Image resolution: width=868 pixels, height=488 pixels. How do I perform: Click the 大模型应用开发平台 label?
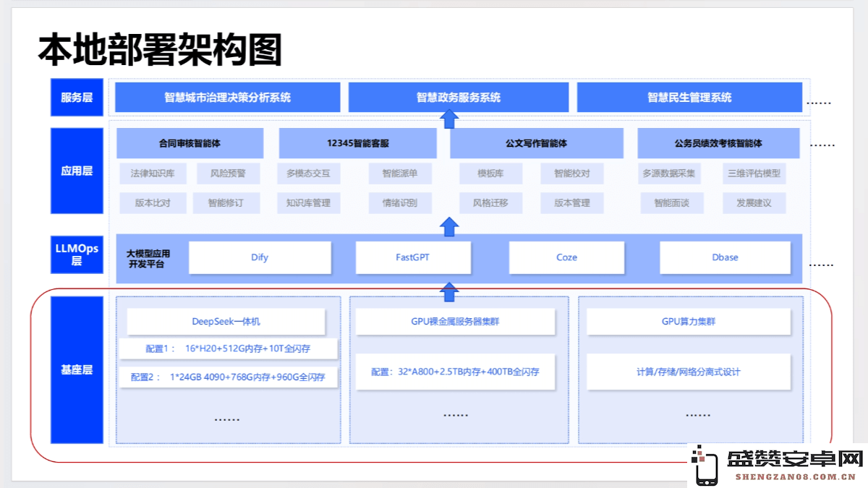click(148, 259)
